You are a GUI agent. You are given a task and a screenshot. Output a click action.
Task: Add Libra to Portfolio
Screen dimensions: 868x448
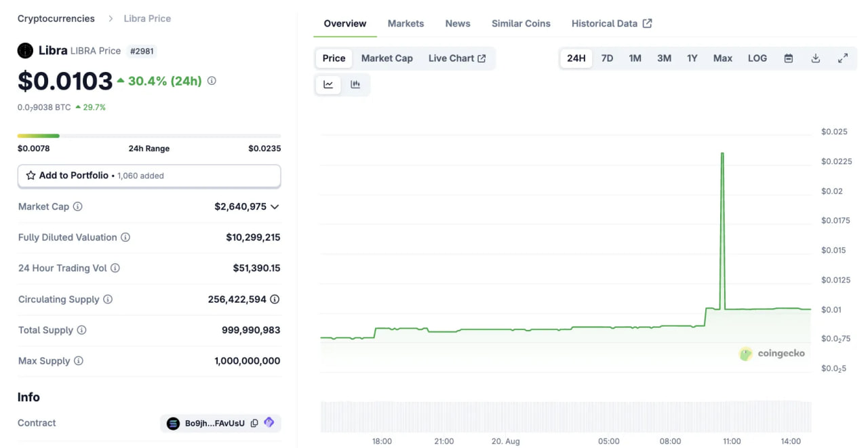[x=149, y=175]
